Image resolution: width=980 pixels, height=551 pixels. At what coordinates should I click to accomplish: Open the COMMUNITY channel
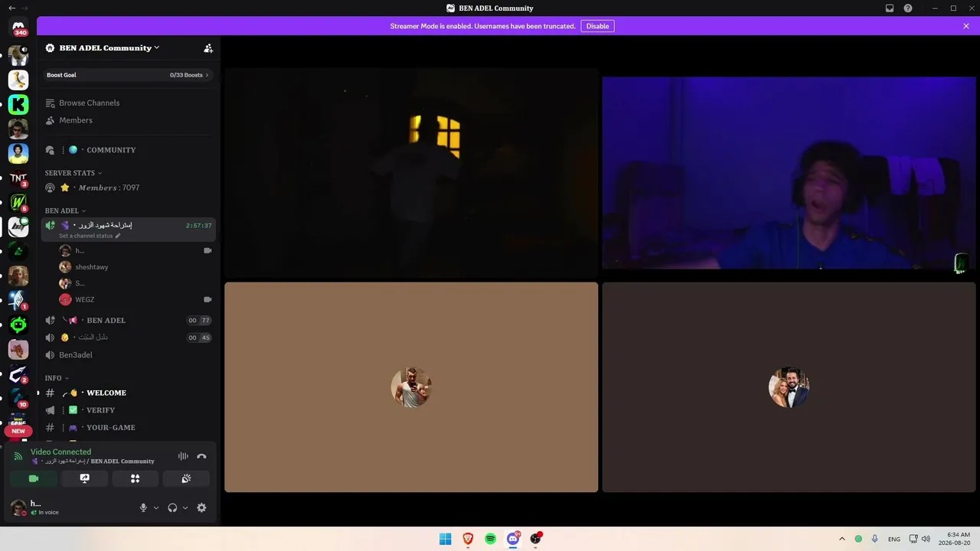129,150
